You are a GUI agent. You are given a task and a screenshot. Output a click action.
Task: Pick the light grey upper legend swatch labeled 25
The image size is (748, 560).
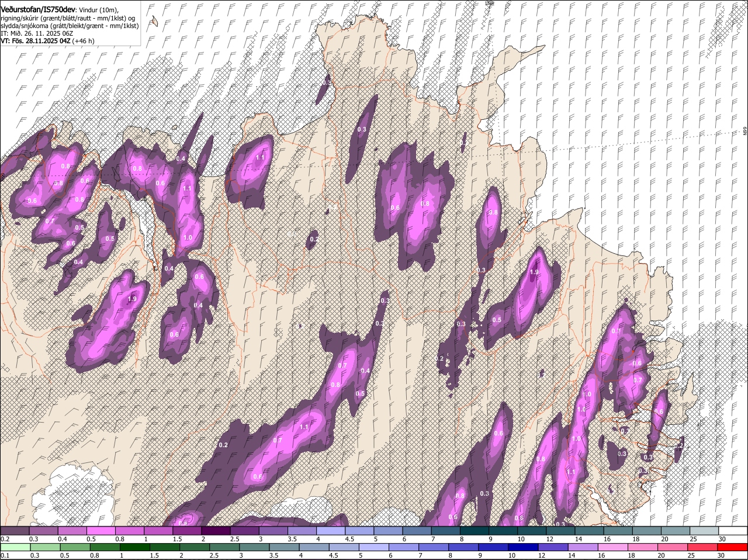(x=704, y=530)
